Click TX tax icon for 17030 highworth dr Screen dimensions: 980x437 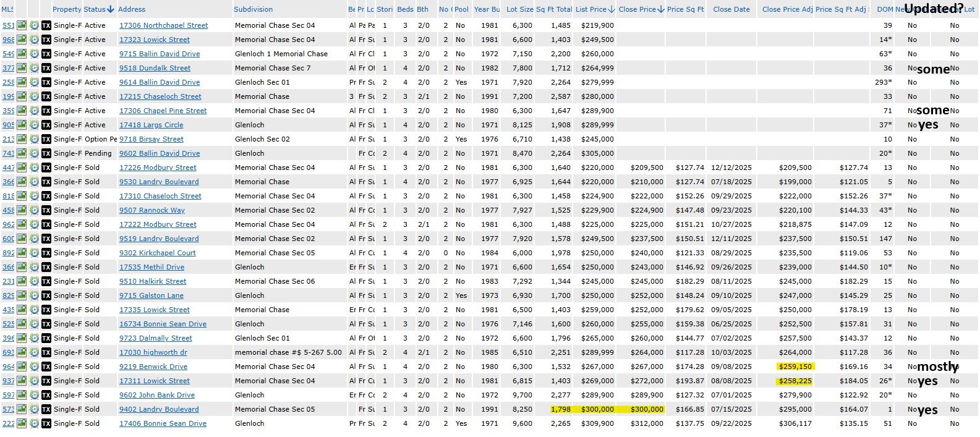click(46, 352)
